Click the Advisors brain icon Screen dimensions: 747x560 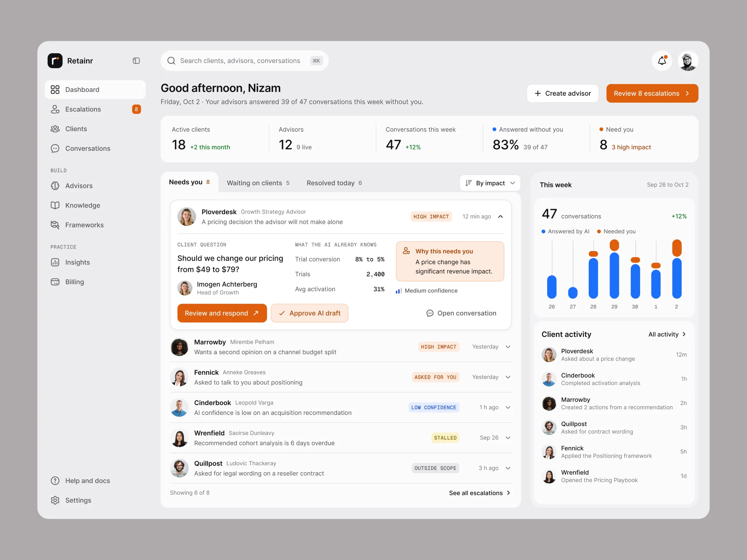click(55, 186)
